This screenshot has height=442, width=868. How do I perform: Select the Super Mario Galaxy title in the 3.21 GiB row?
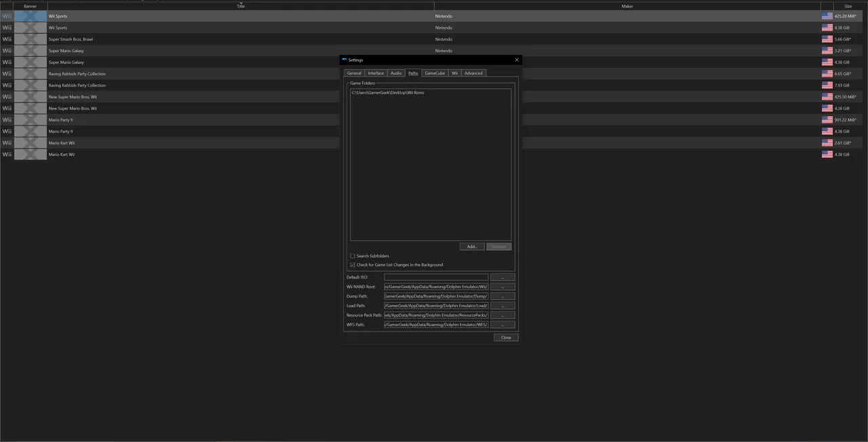(66, 51)
